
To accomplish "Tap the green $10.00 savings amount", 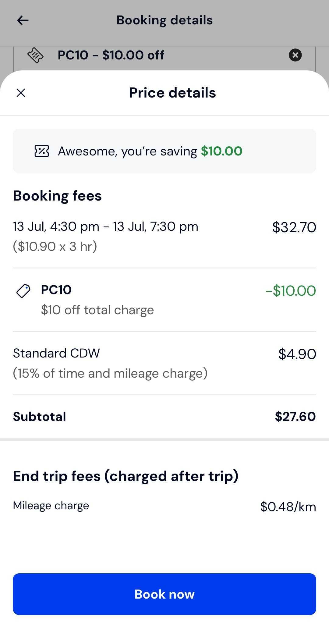I will point(221,151).
